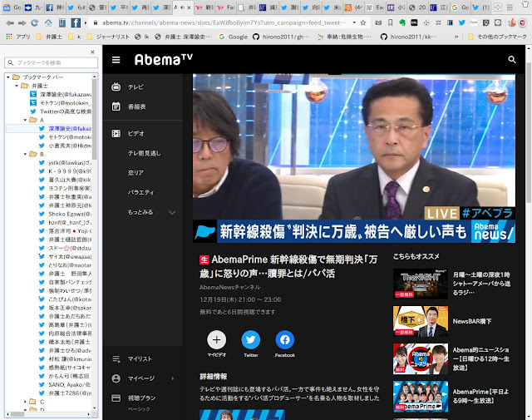
Task: Open the browser main menu
Action: pos(510,7)
